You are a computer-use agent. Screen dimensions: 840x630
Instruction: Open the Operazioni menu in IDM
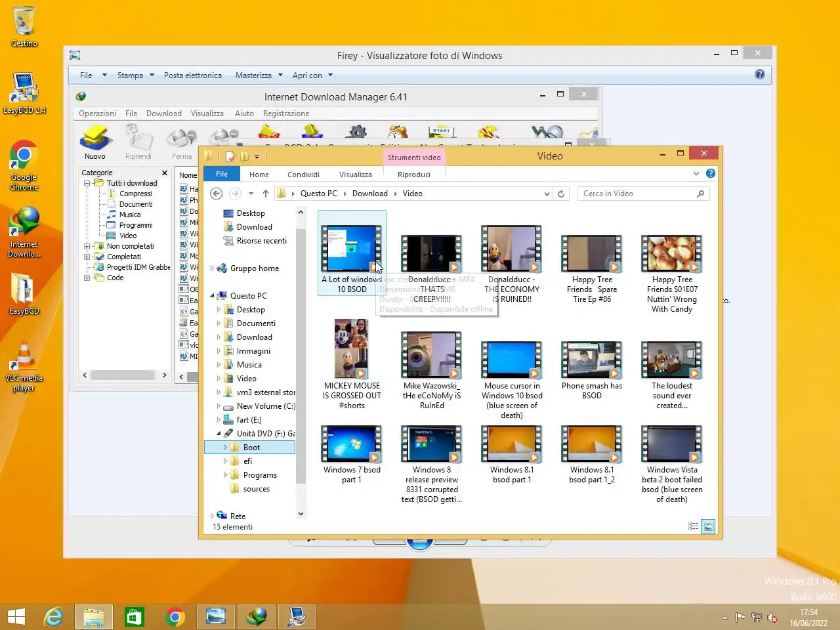click(x=98, y=114)
